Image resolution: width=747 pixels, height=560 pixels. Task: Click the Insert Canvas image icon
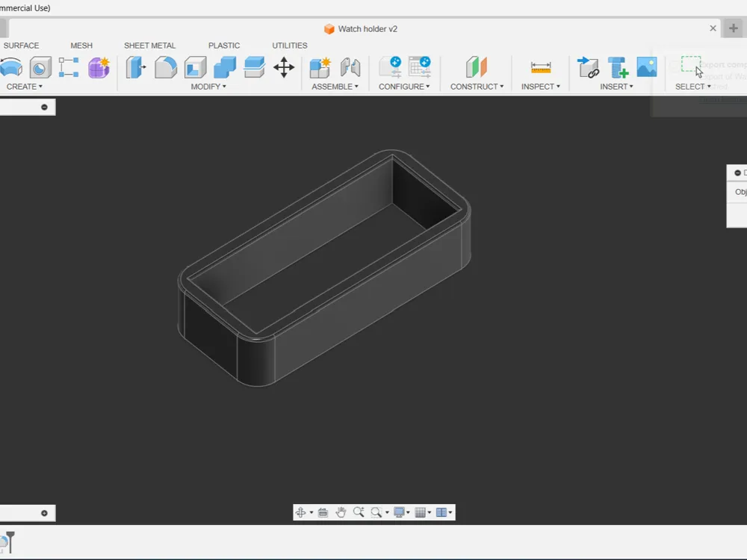[x=647, y=67]
